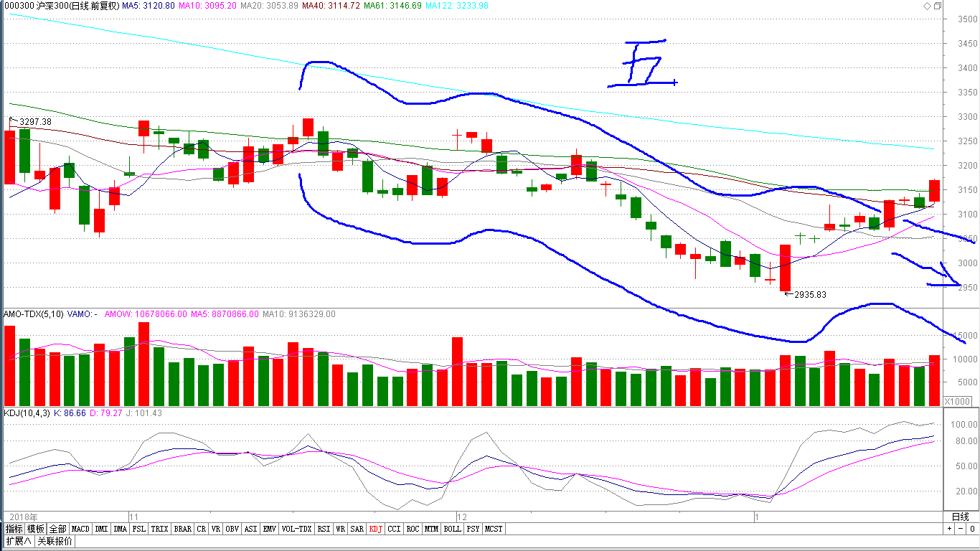The image size is (980, 551).
Task: Click the X1000 volume scale label
Action: pos(958,401)
